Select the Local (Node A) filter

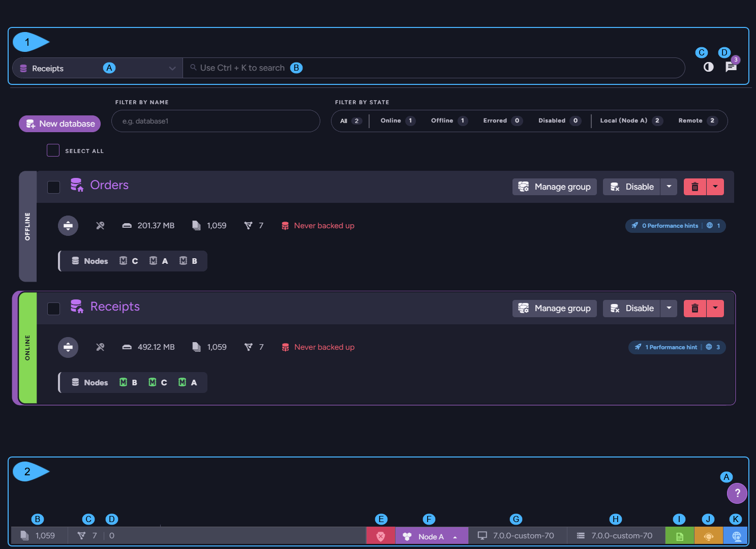pyautogui.click(x=631, y=121)
